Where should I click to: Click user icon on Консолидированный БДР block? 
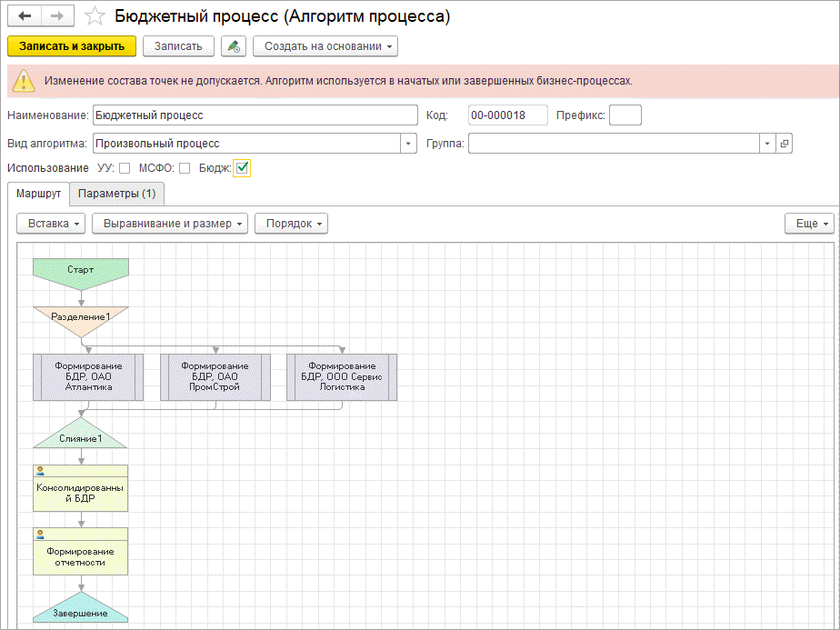pyautogui.click(x=40, y=471)
